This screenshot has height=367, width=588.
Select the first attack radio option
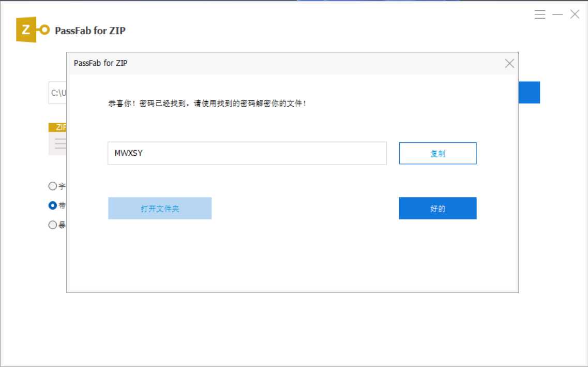[53, 186]
